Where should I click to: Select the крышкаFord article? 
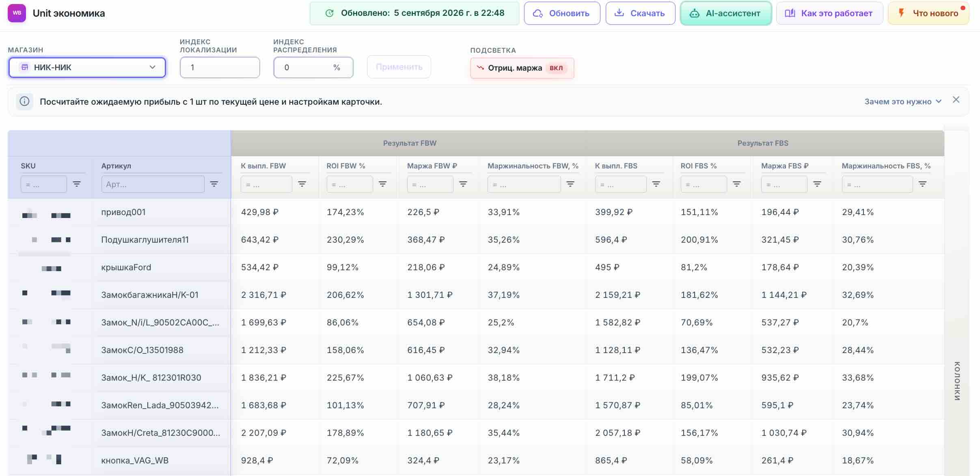(x=126, y=267)
